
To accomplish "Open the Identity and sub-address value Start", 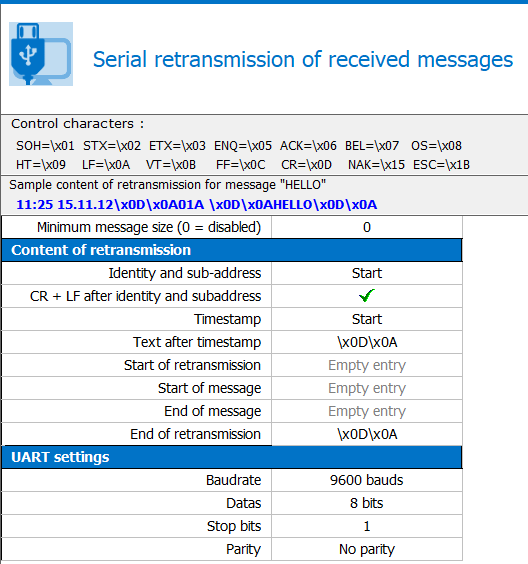I will 367,273.
